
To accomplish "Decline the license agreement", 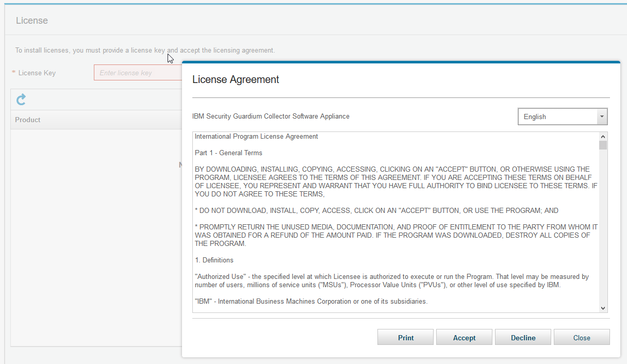I will 523,338.
